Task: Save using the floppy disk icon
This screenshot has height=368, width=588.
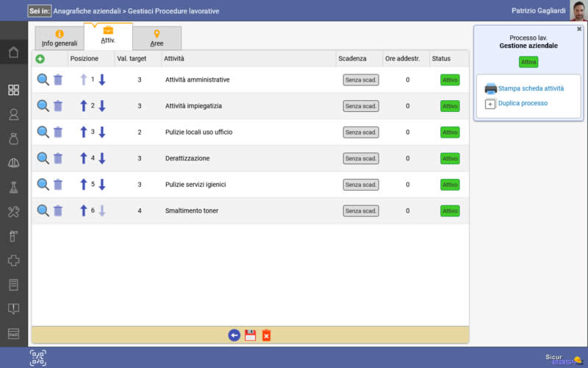Action: point(251,336)
